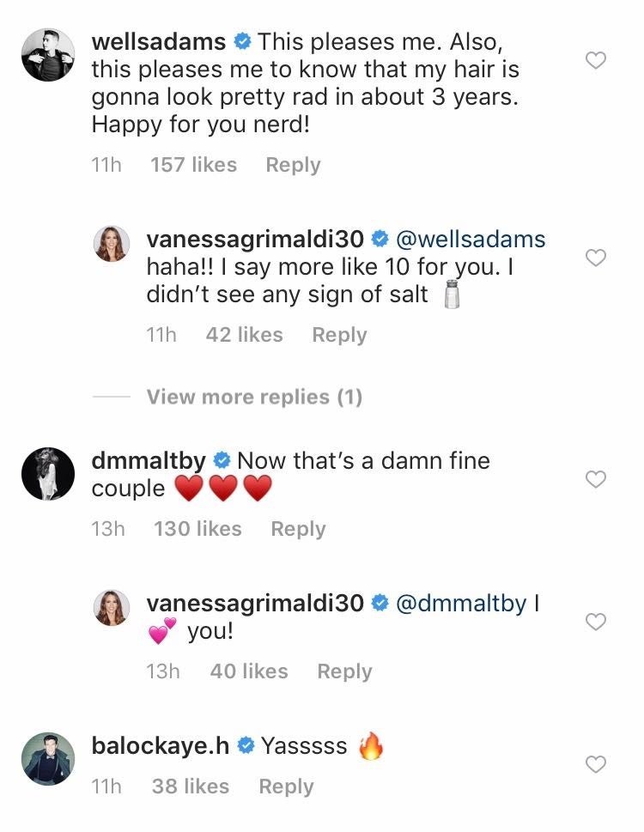Tap heart on dmmaltby's damn fine couple comment

595,479
